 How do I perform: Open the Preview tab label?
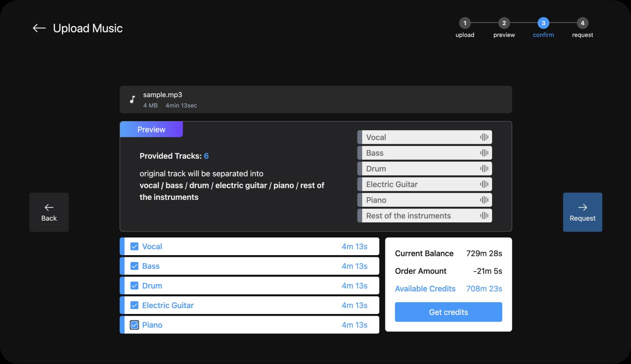pyautogui.click(x=151, y=129)
